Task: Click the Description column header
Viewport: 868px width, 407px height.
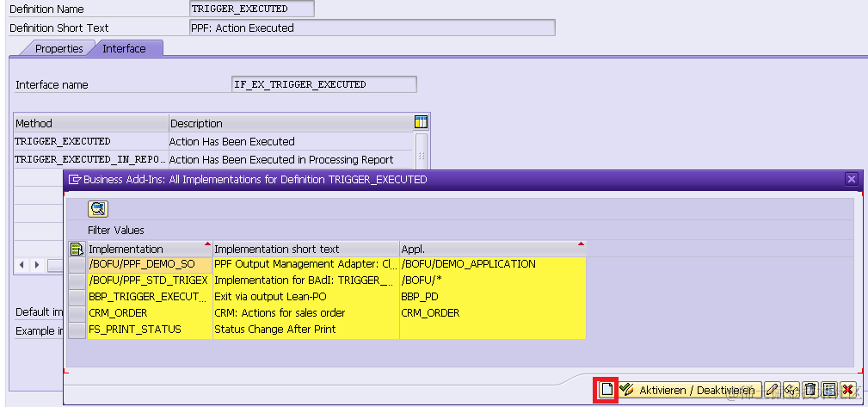Action: coord(290,123)
